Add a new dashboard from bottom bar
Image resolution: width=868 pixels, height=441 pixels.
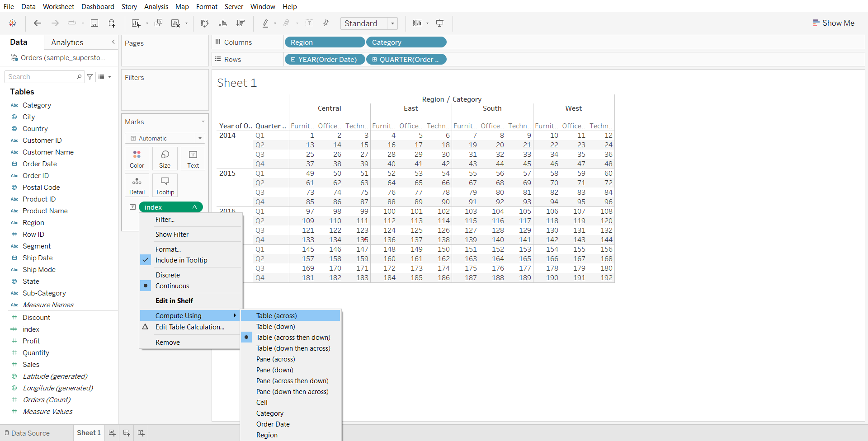[127, 433]
